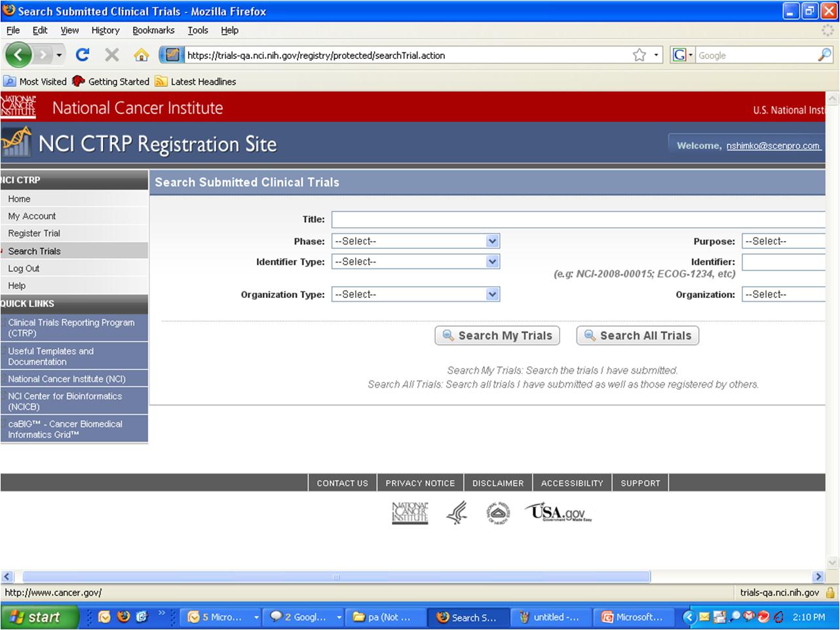The height and width of the screenshot is (630, 840).
Task: Open the Tools menu
Action: 198,30
